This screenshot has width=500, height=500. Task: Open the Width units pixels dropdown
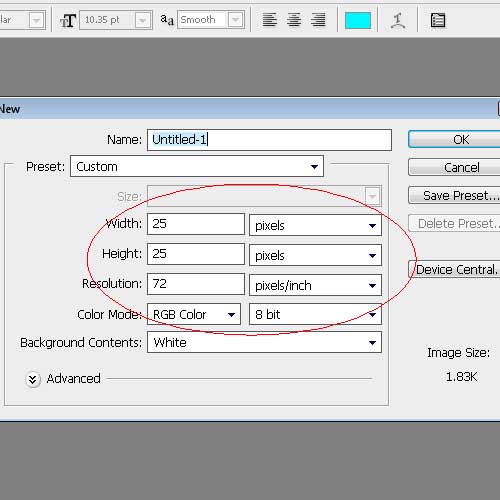tap(315, 225)
